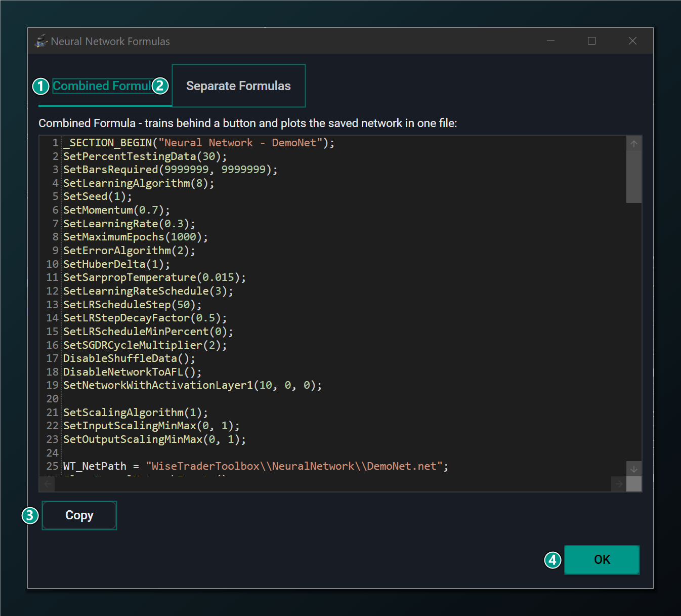Click the scroll down arrow of code editor

pyautogui.click(x=633, y=469)
